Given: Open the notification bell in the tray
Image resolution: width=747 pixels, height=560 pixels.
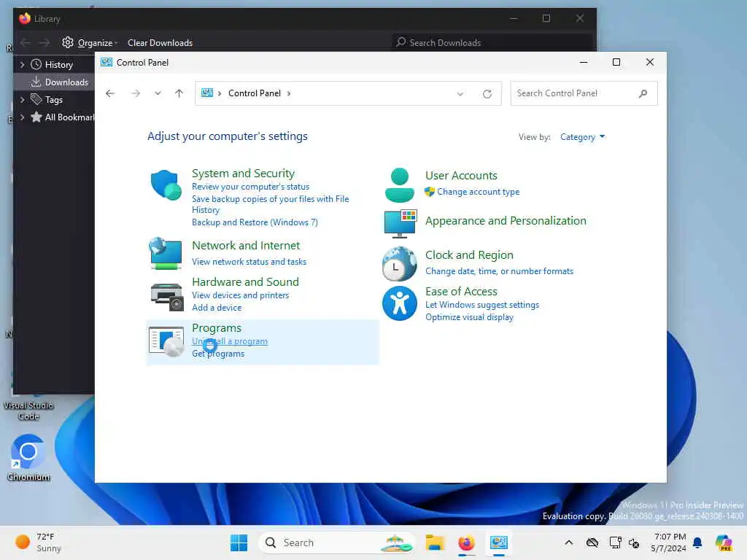Looking at the screenshot, I should click(697, 542).
